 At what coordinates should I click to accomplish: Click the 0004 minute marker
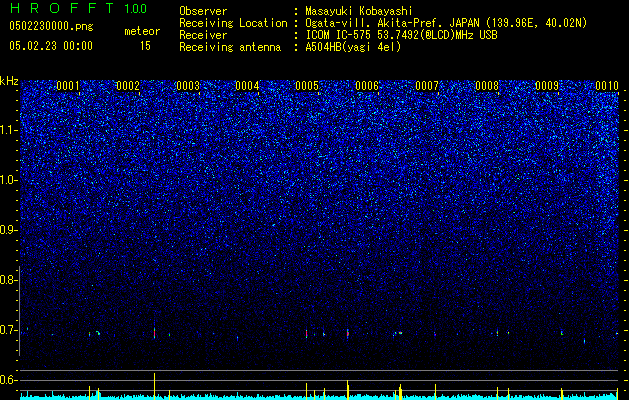247,86
